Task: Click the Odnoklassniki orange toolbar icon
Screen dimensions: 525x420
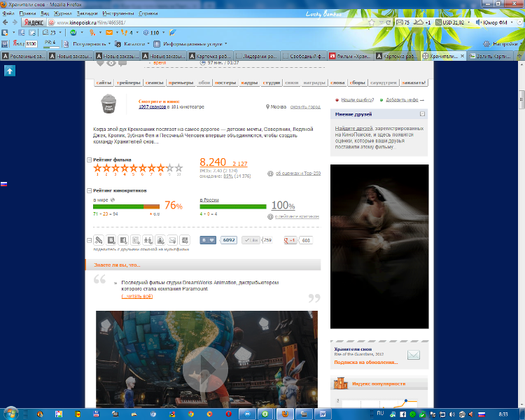Action: pyautogui.click(x=92, y=32)
